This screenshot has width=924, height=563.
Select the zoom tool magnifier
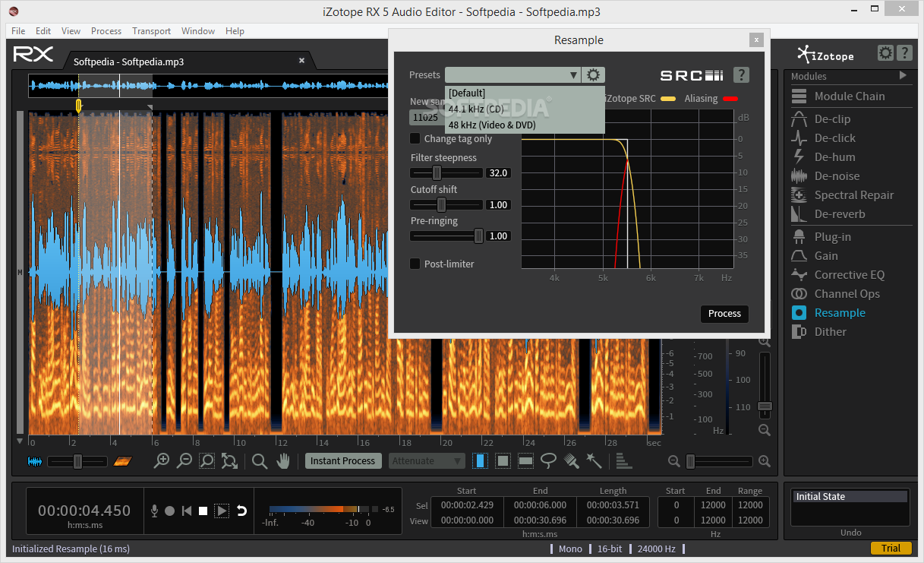pos(260,460)
